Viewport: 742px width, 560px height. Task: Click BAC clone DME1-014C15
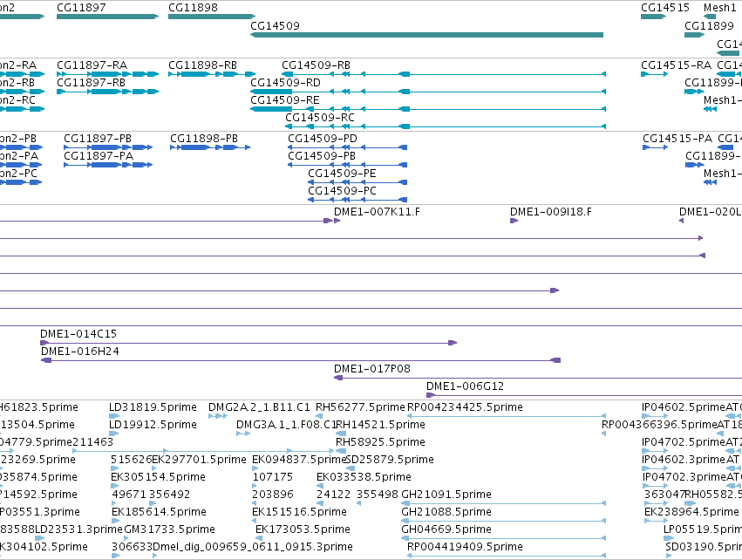(x=248, y=343)
